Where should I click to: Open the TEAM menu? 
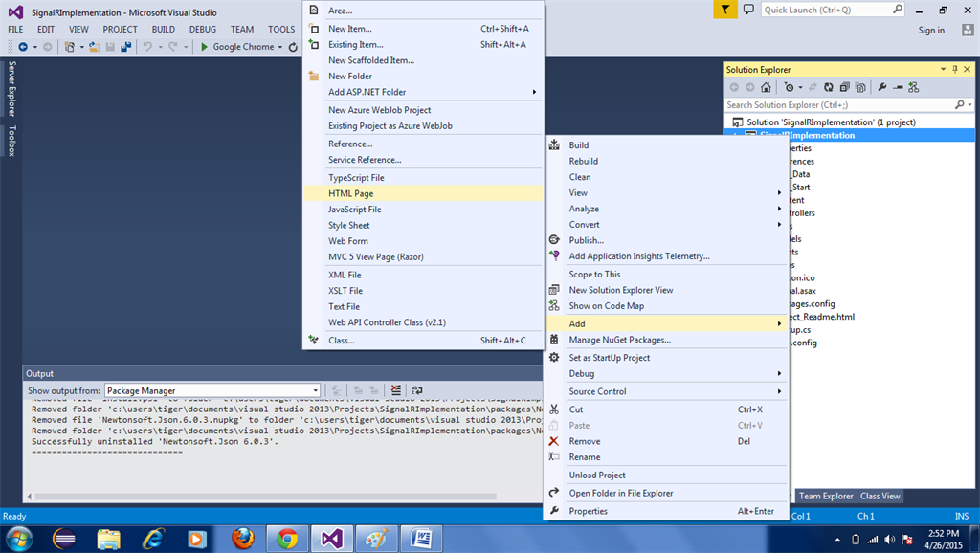pos(242,29)
